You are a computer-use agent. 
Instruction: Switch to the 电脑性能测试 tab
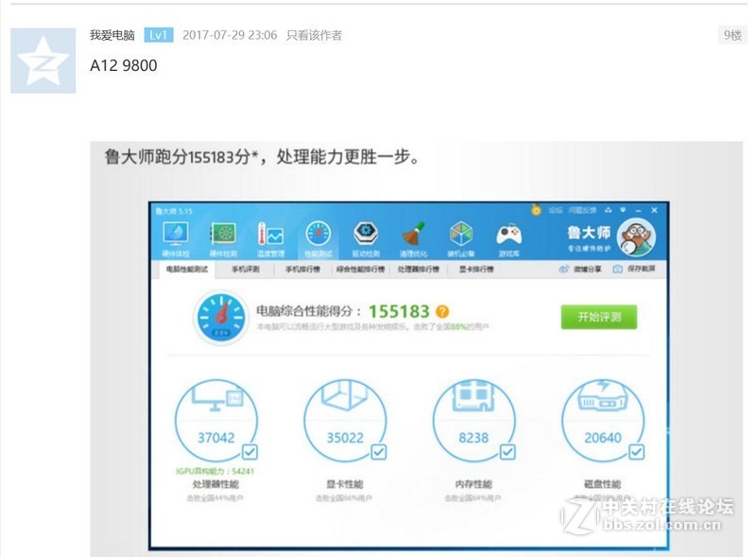point(187,269)
